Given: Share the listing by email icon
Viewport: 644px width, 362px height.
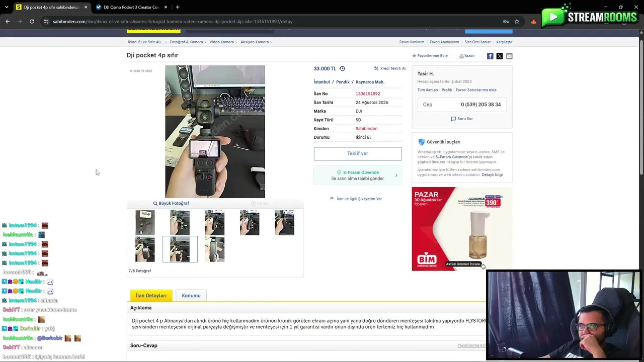Looking at the screenshot, I should click(509, 56).
